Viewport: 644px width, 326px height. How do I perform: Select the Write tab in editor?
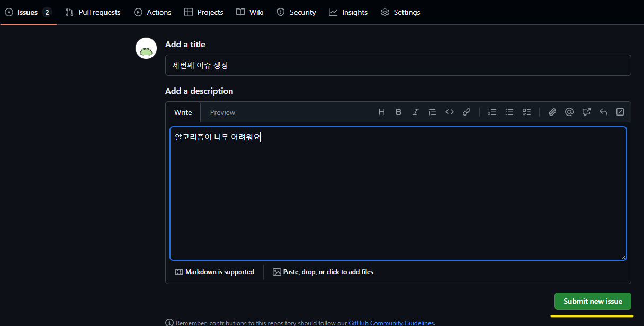pyautogui.click(x=183, y=112)
